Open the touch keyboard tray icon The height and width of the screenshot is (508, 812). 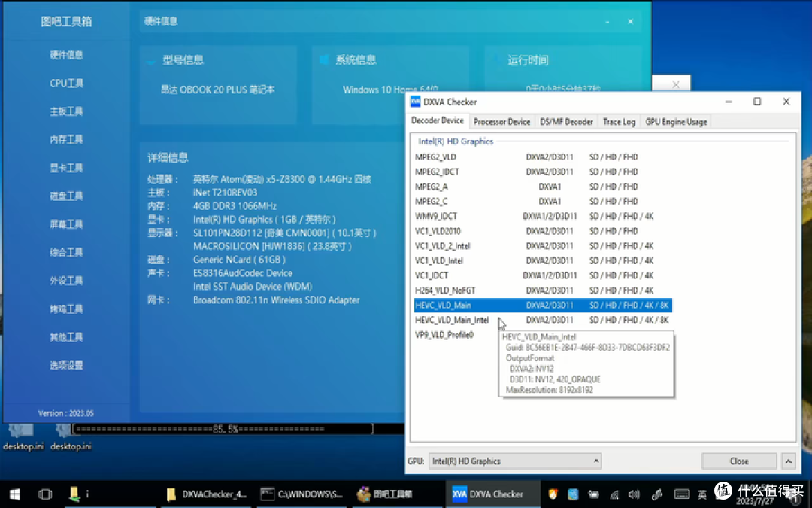click(682, 494)
